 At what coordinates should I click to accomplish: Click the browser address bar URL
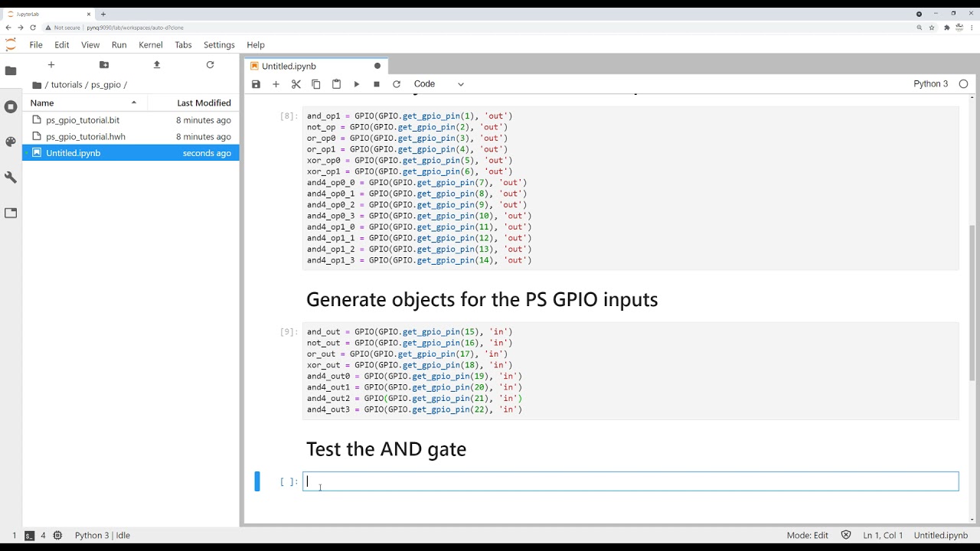[x=135, y=28]
